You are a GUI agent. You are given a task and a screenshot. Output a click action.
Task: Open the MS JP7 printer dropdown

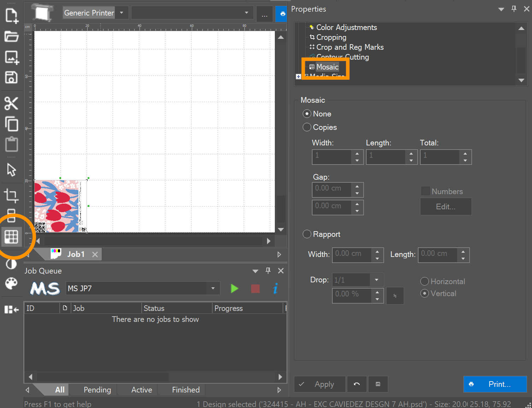coord(213,288)
